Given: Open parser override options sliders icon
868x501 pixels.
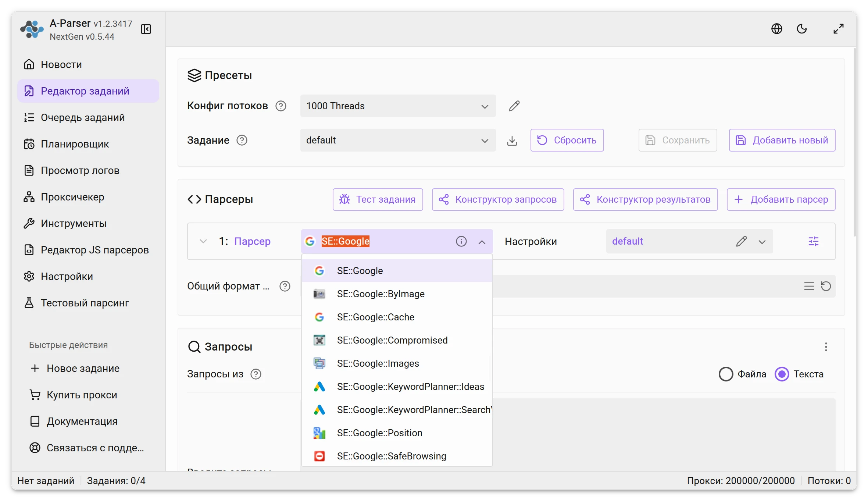Looking at the screenshot, I should [813, 241].
